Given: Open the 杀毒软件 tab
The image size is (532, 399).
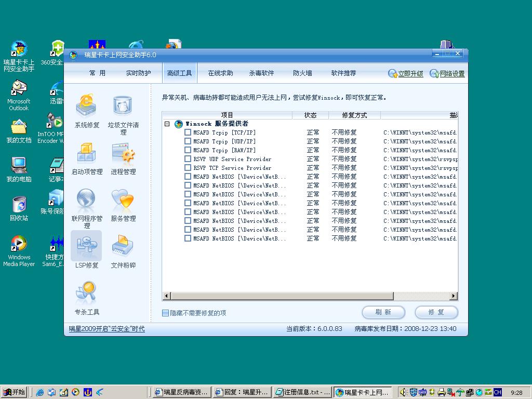Looking at the screenshot, I should pyautogui.click(x=262, y=73).
